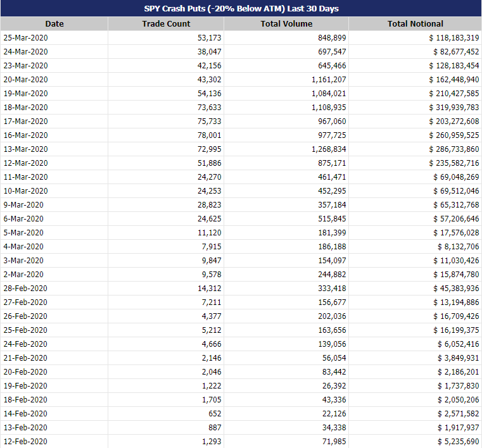This screenshot has height=448, width=482.
Task: Select the SPY Crash Puts title bar
Action: (241, 8)
